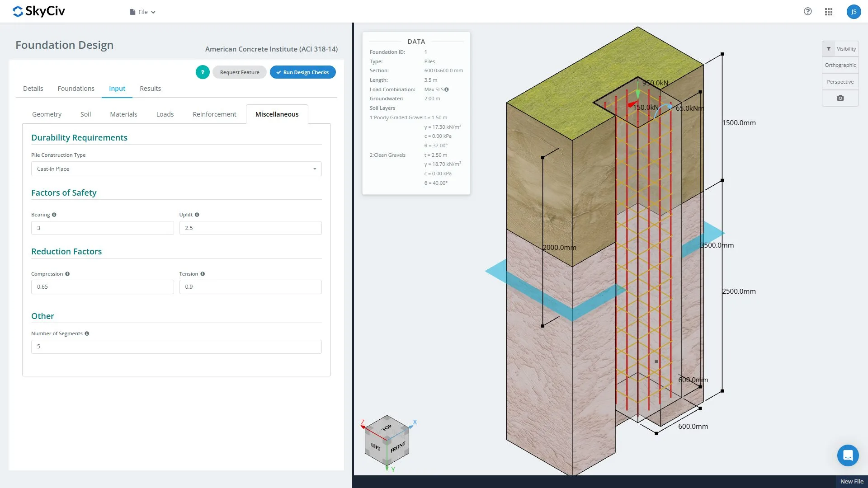Switch to Orthographic view
This screenshot has height=488, width=868.
840,65
